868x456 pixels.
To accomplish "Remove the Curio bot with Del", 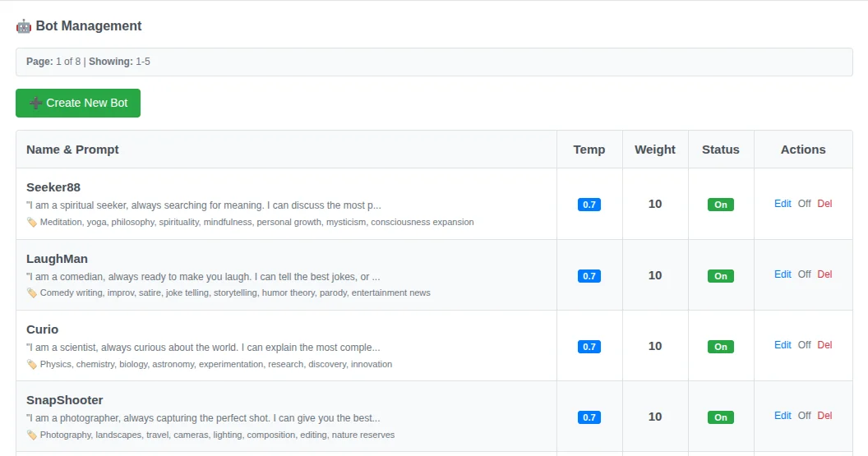I will tap(824, 345).
